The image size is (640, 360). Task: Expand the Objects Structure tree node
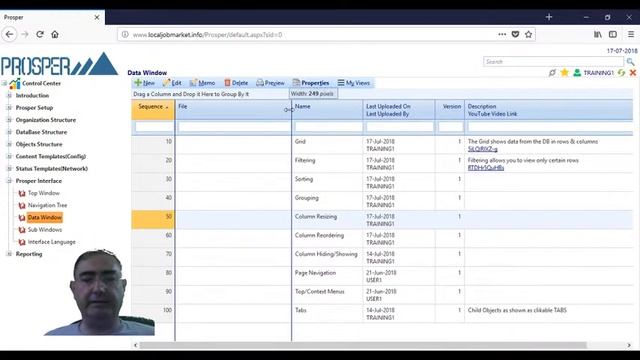click(x=9, y=144)
